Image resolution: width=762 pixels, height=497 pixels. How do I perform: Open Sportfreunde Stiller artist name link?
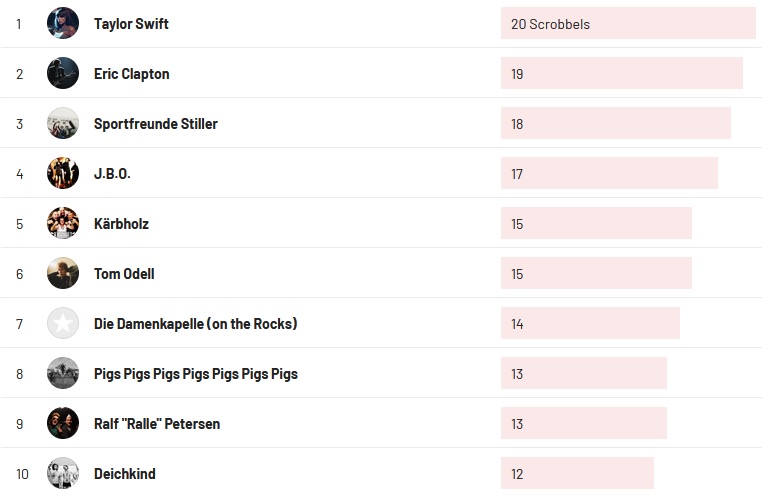click(155, 124)
